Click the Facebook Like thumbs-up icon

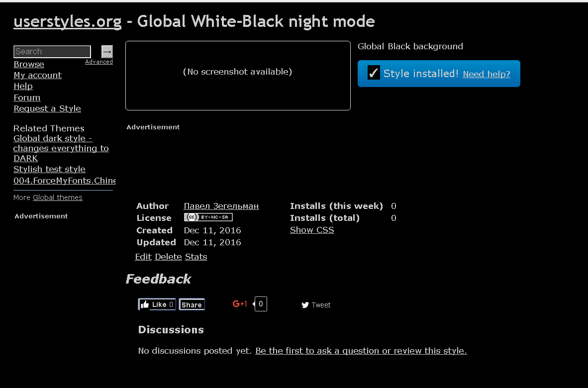145,304
